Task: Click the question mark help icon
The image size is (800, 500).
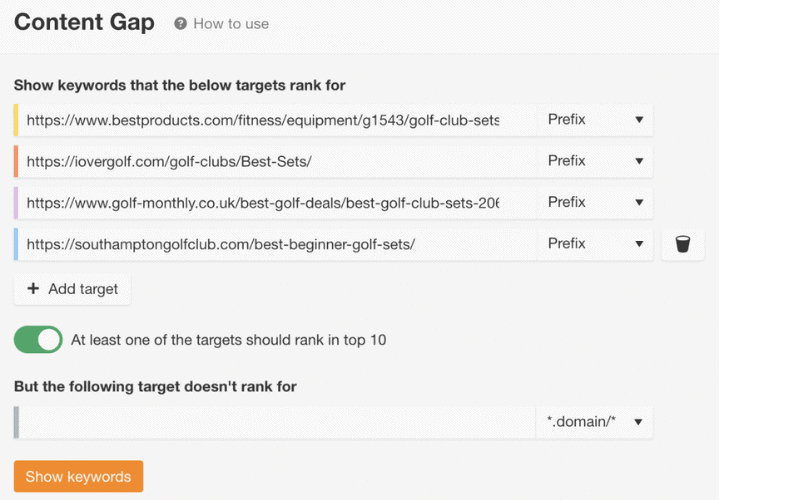Action: point(180,23)
